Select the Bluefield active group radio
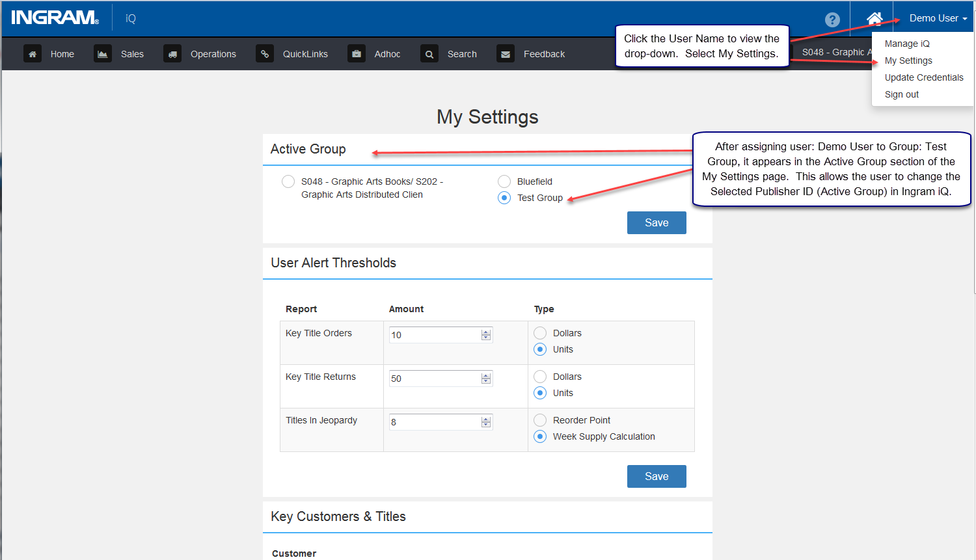 coord(504,181)
